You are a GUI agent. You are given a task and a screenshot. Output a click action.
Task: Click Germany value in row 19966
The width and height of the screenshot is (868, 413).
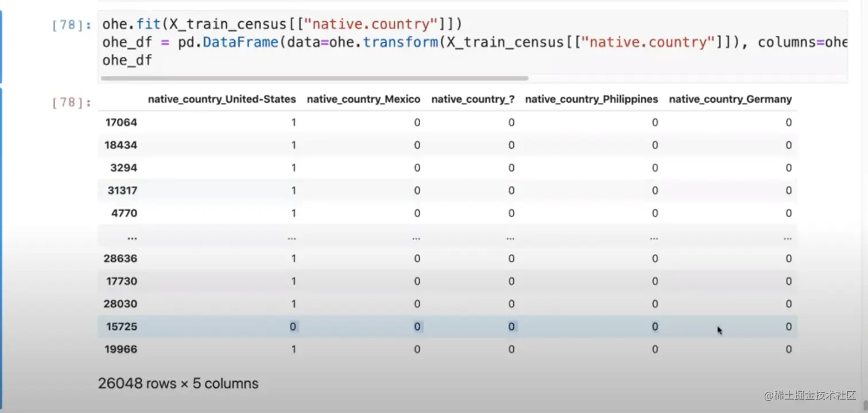pos(789,349)
